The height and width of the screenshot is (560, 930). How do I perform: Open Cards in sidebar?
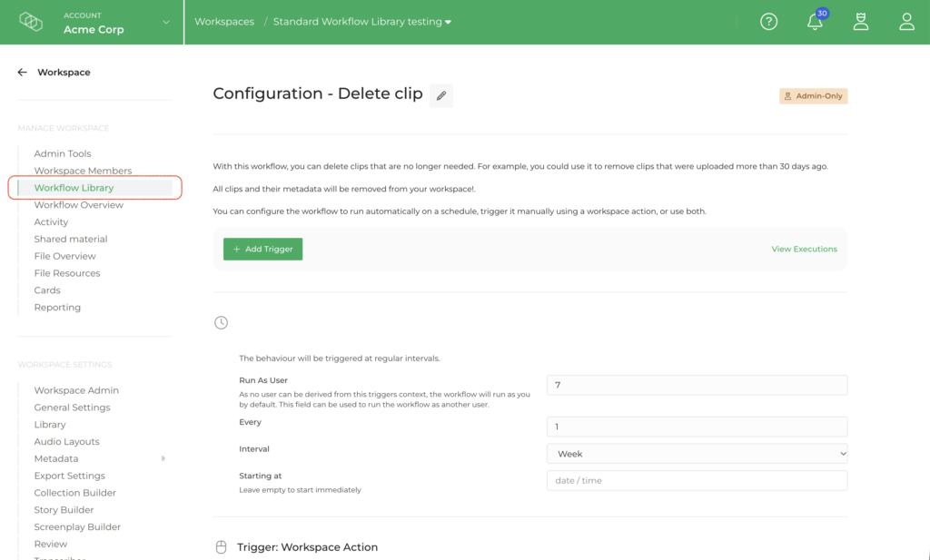pyautogui.click(x=47, y=290)
